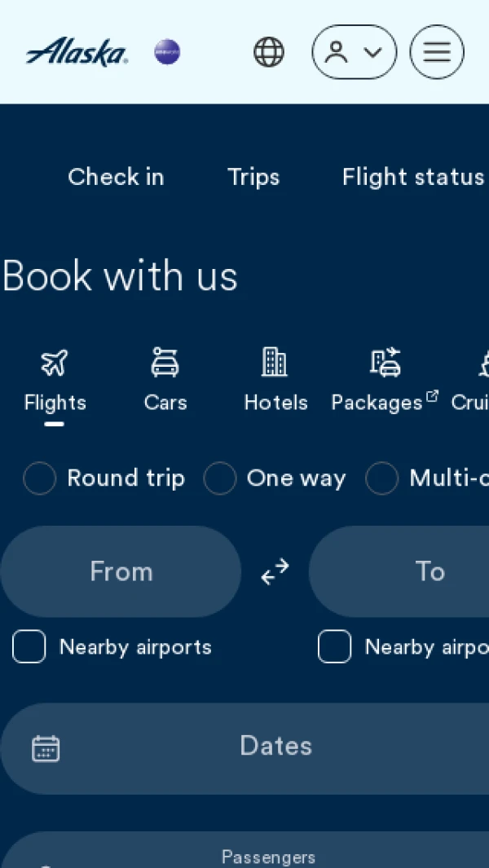The image size is (489, 868).
Task: Select the Cars car icon
Action: tap(165, 362)
